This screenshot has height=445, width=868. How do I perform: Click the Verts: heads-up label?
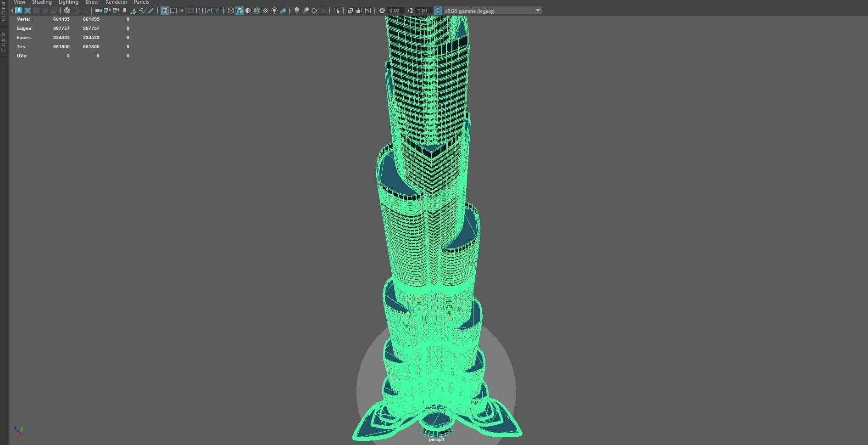point(23,19)
